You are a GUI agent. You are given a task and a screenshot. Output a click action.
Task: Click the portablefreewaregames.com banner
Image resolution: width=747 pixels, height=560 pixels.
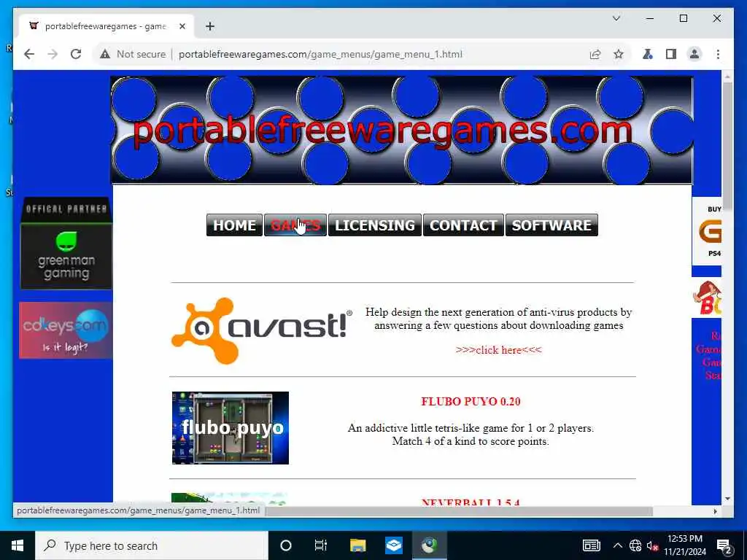click(x=402, y=130)
